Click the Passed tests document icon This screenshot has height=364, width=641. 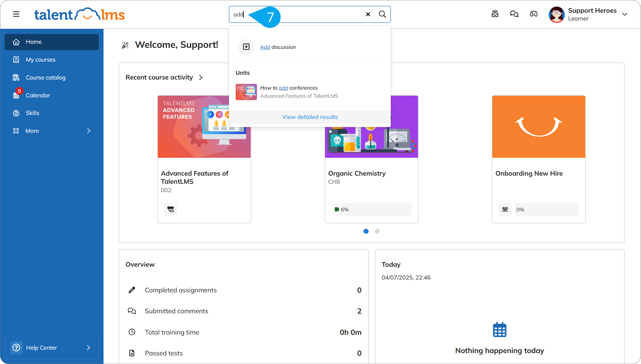pos(132,353)
